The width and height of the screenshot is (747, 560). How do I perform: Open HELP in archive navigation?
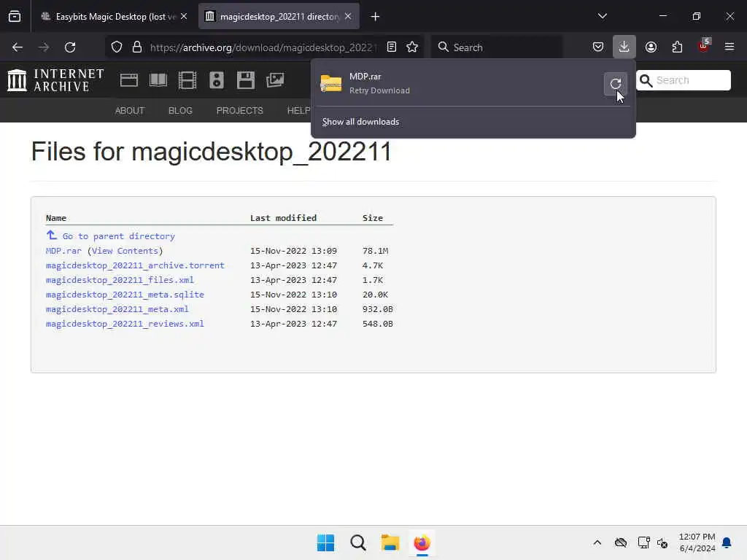click(298, 111)
